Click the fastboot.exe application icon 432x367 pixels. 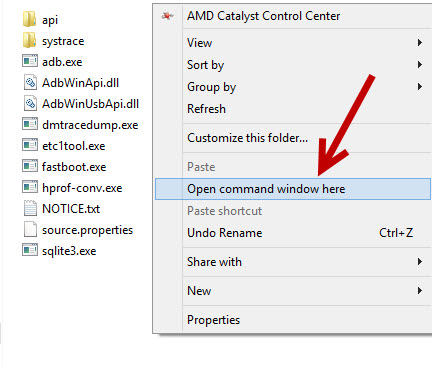[30, 166]
